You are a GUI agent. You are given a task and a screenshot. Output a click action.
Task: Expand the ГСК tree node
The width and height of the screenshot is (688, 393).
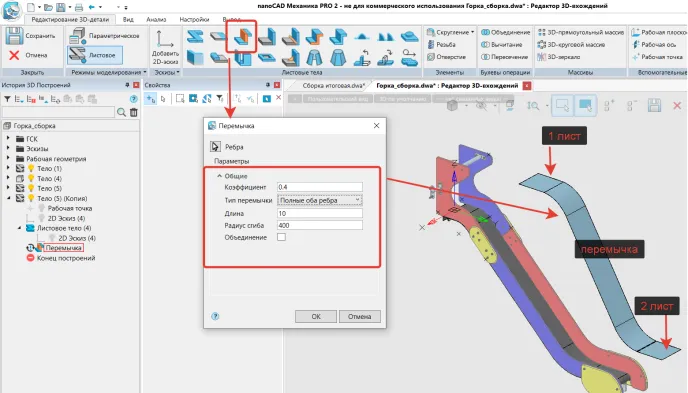click(x=8, y=138)
